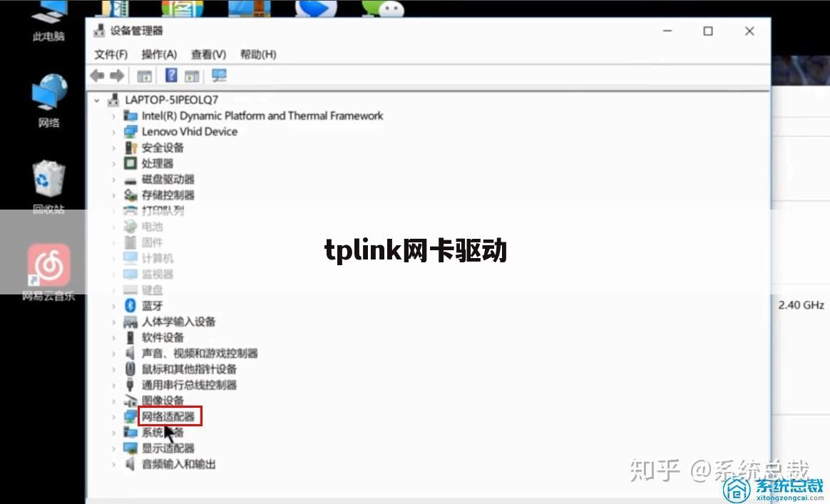830x504 pixels.
Task: Expand the Lenovo Vhid Device node
Action: (113, 131)
